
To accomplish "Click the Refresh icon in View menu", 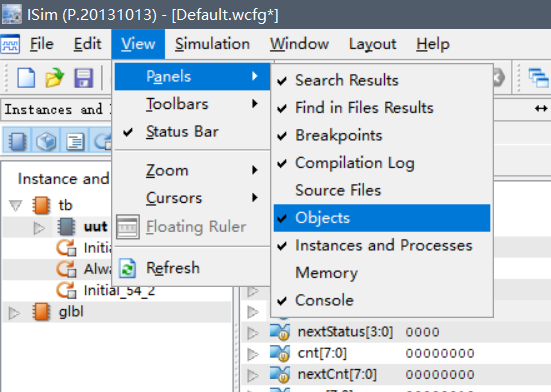I will click(127, 269).
